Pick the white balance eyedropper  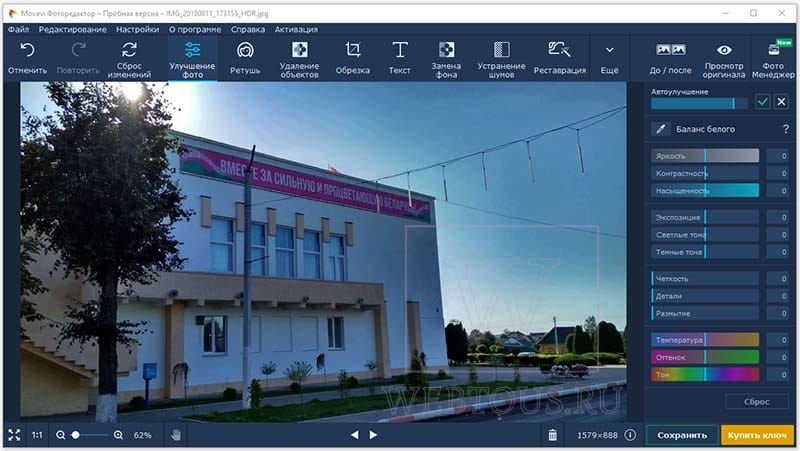point(660,129)
